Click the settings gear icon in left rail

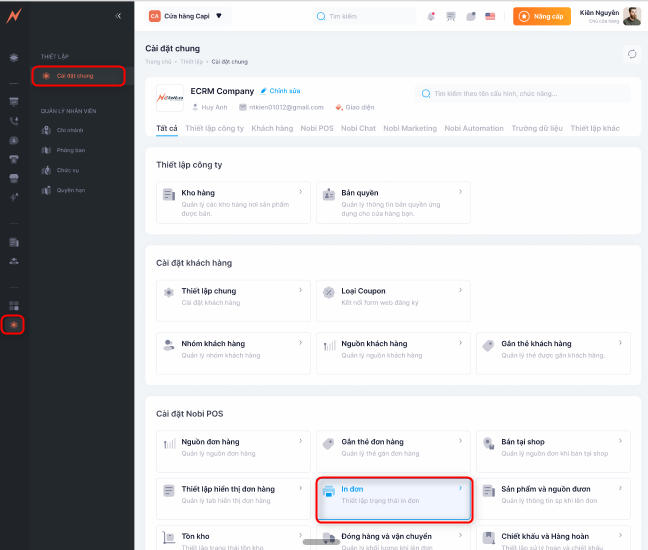click(x=13, y=325)
